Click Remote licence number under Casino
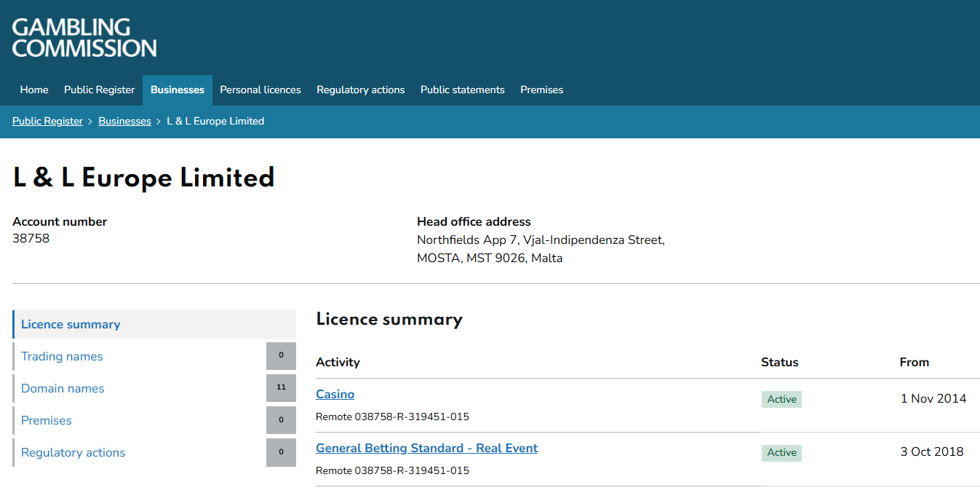The height and width of the screenshot is (501, 980). tap(392, 417)
